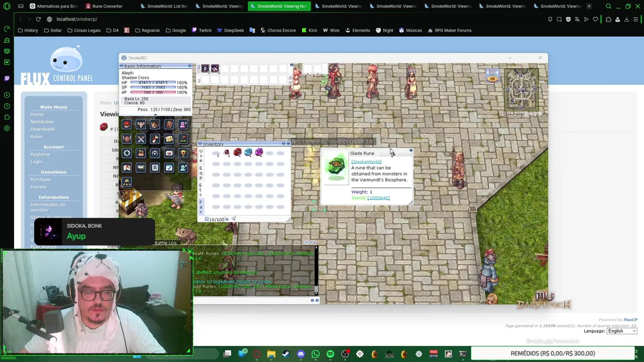Go to Home in Main Menu
The image size is (644, 362).
(37, 114)
